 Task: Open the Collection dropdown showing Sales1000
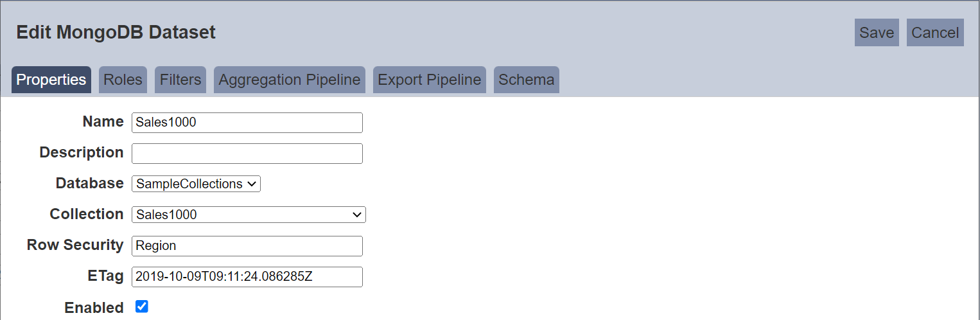pyautogui.click(x=249, y=215)
